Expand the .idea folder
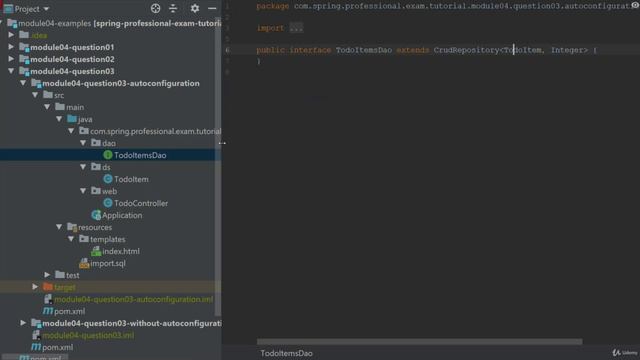Screen dimensions: 640x360 [11, 35]
